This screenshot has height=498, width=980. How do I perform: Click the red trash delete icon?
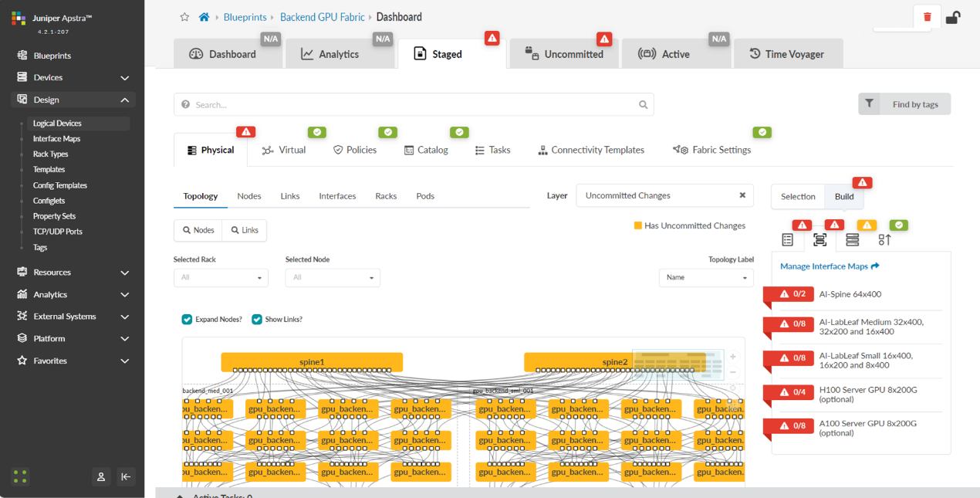[927, 17]
